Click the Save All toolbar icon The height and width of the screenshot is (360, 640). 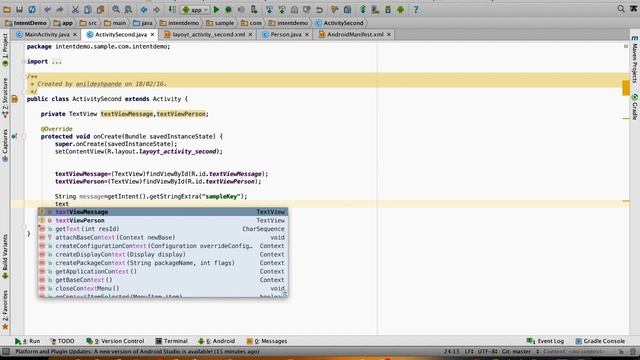19,9
